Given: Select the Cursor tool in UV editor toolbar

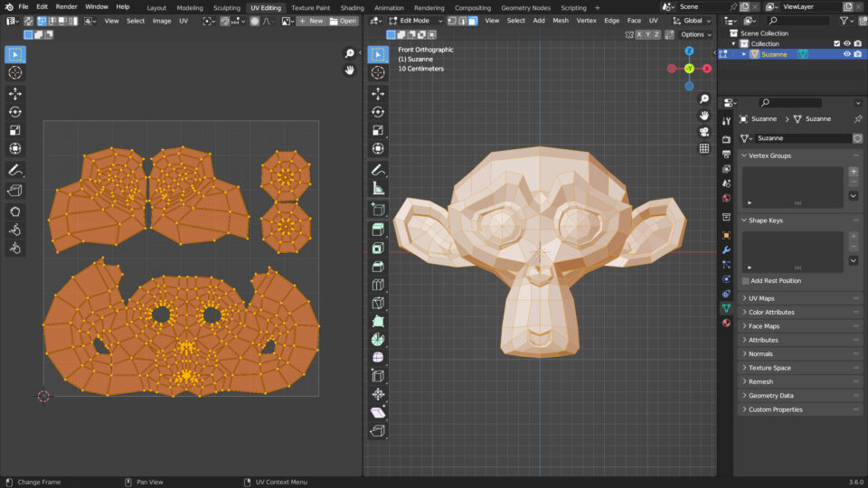Looking at the screenshot, I should pyautogui.click(x=15, y=72).
